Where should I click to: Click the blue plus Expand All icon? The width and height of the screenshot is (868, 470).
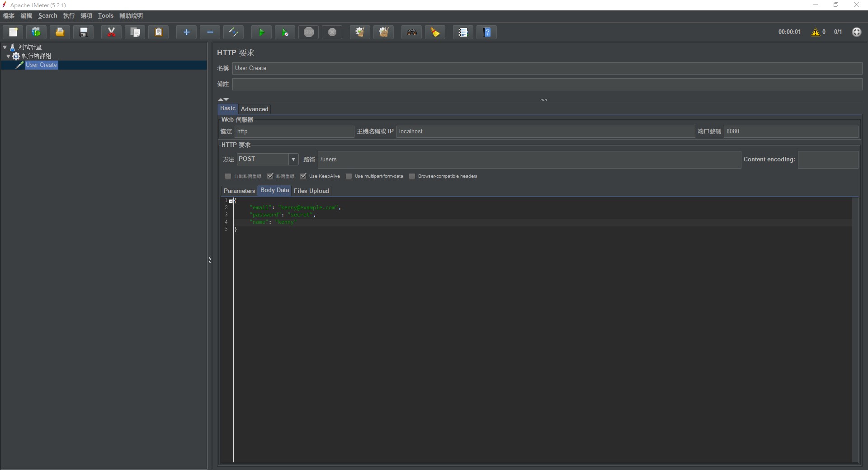pyautogui.click(x=186, y=32)
